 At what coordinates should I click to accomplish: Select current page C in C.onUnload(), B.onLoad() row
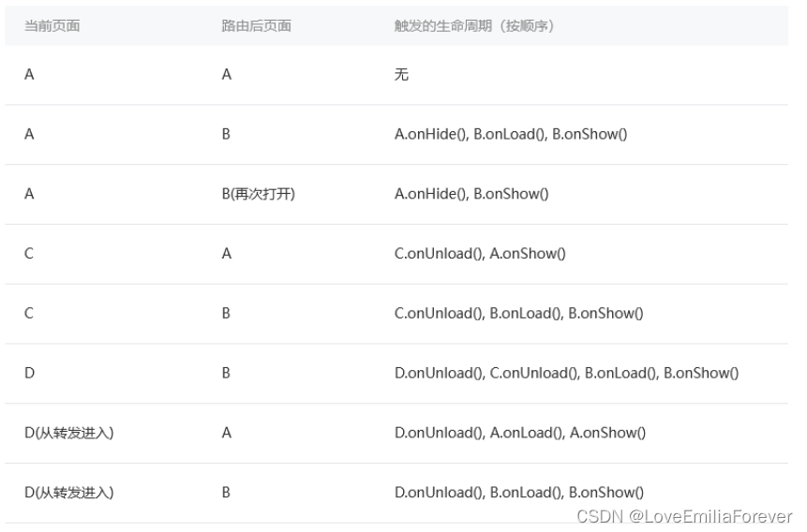coord(29,314)
